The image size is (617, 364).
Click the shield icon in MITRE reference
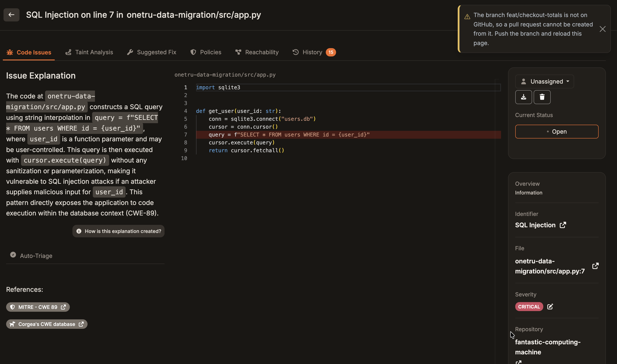(x=12, y=307)
